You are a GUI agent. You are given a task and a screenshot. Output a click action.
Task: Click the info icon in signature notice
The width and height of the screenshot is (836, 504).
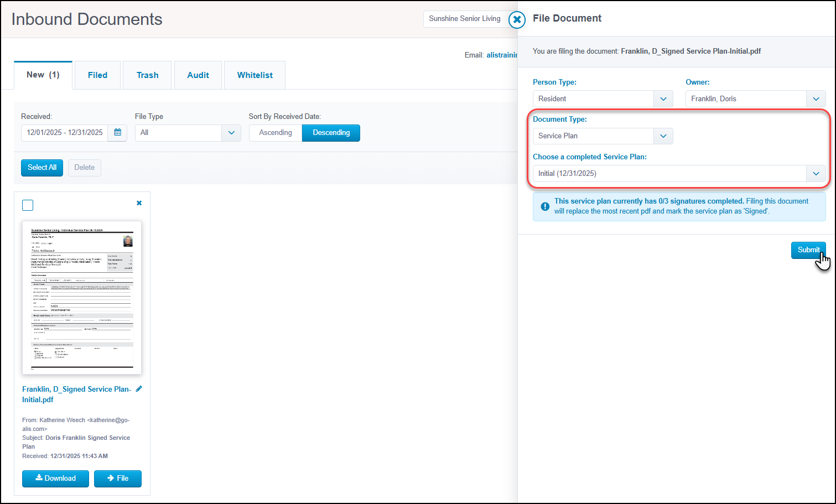(x=545, y=206)
